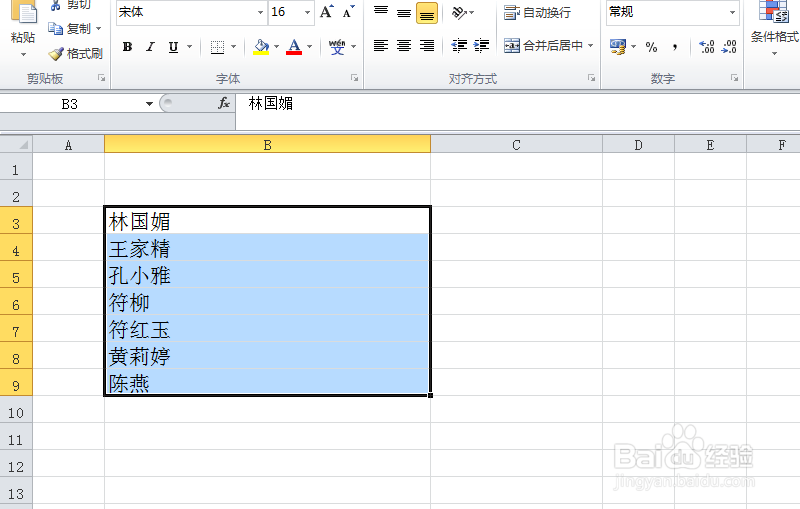Image resolution: width=800 pixels, height=509 pixels.
Task: Open Conditional Formatting (条件格式) menu
Action: [x=774, y=28]
